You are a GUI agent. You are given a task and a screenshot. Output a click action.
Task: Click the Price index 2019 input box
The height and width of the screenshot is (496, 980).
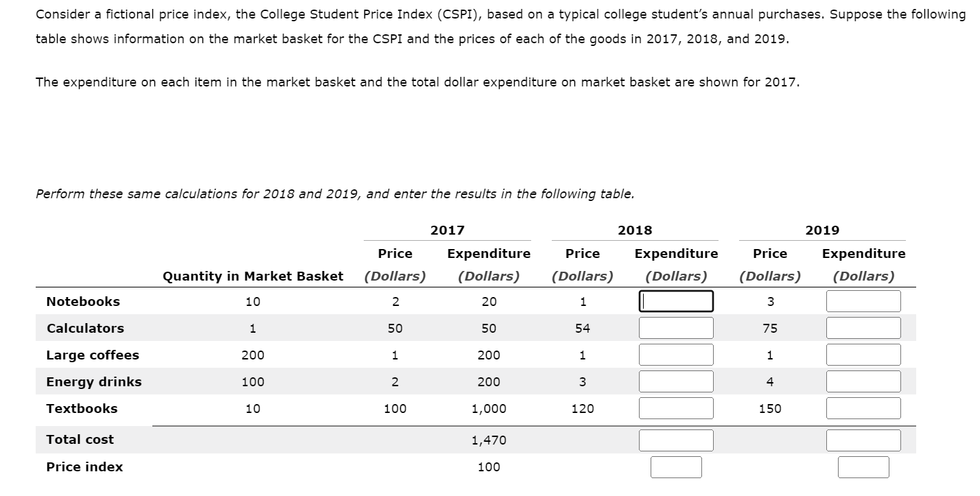pyautogui.click(x=863, y=466)
